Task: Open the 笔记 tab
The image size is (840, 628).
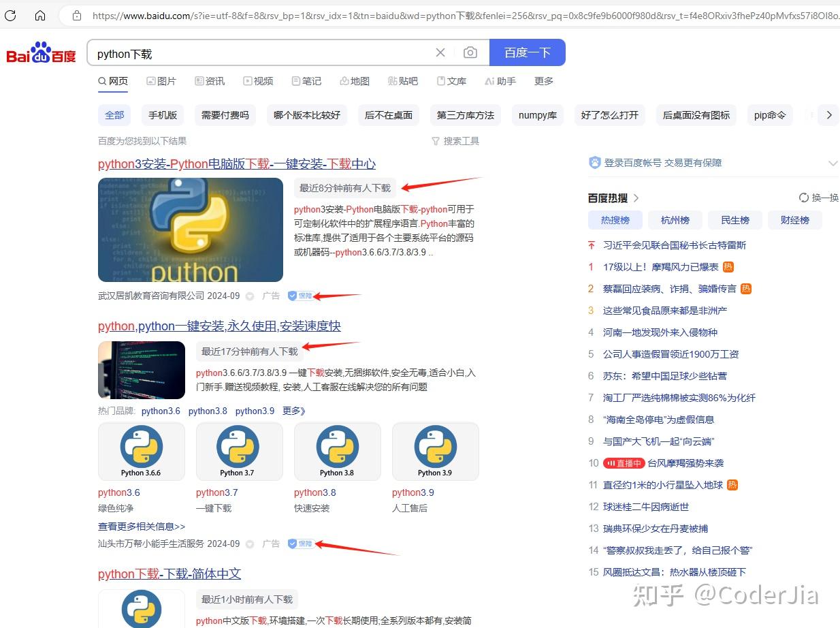Action: 306,81
